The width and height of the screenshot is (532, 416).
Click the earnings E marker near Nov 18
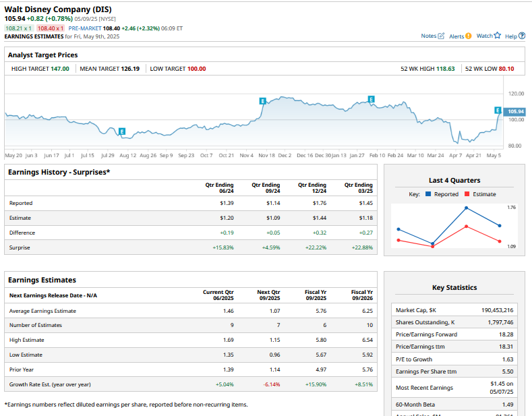point(262,100)
